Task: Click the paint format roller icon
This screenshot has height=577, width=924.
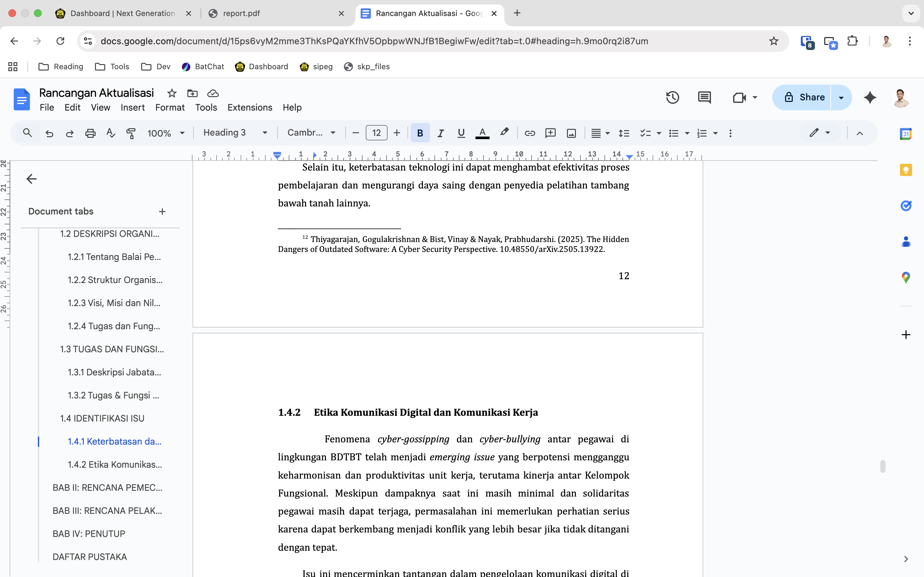Action: (x=131, y=133)
